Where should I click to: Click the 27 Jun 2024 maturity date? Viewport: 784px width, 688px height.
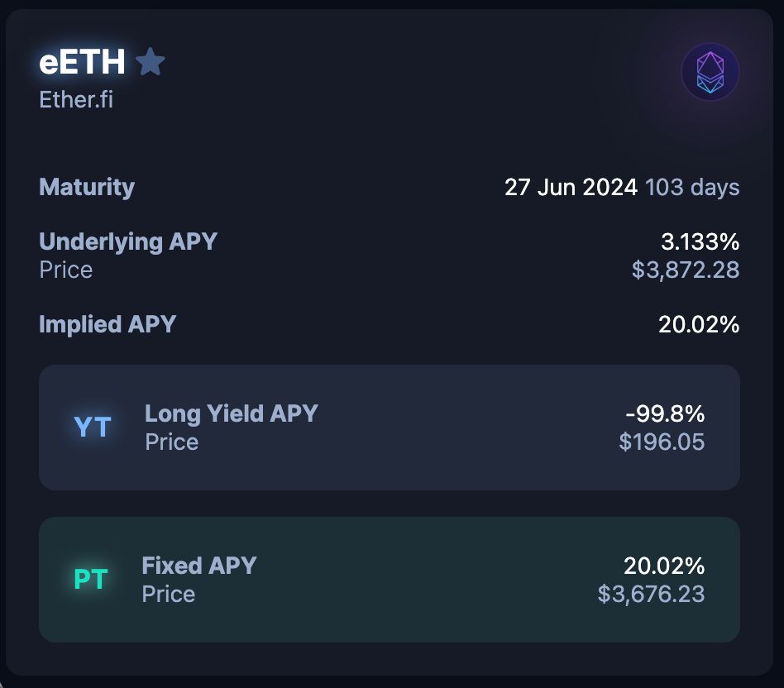(571, 187)
